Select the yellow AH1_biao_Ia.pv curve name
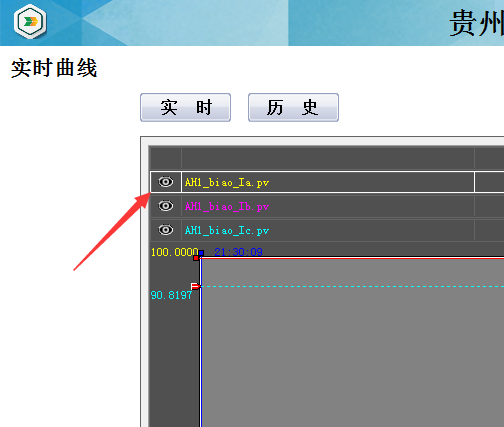This screenshot has width=504, height=427. point(227,182)
